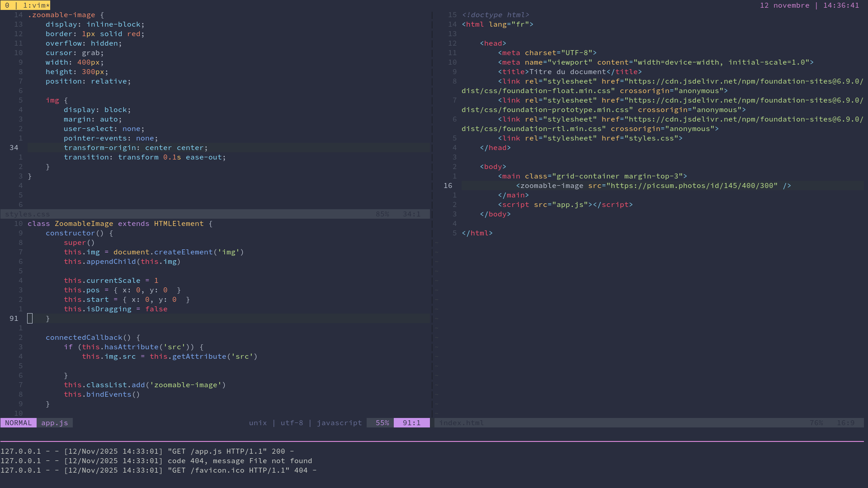Click the clock showing 14:36:41
The height and width of the screenshot is (488, 868).
coord(841,5)
